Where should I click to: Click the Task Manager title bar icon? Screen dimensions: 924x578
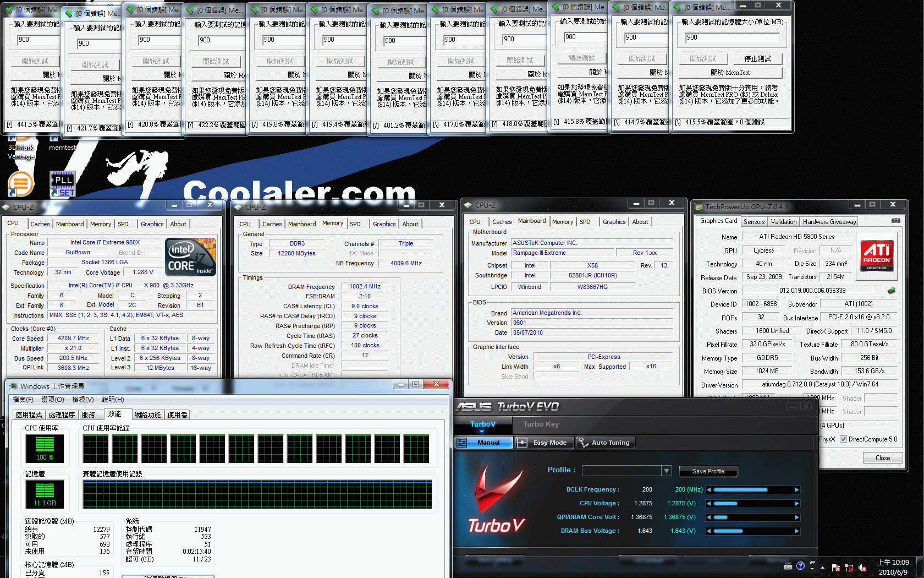pyautogui.click(x=13, y=386)
